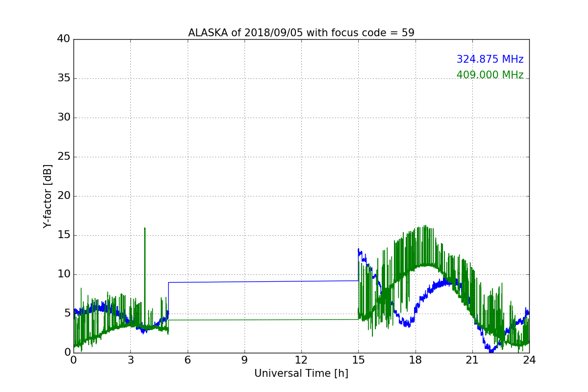
Task: Click y-axis tick label 10
Action: pos(63,274)
